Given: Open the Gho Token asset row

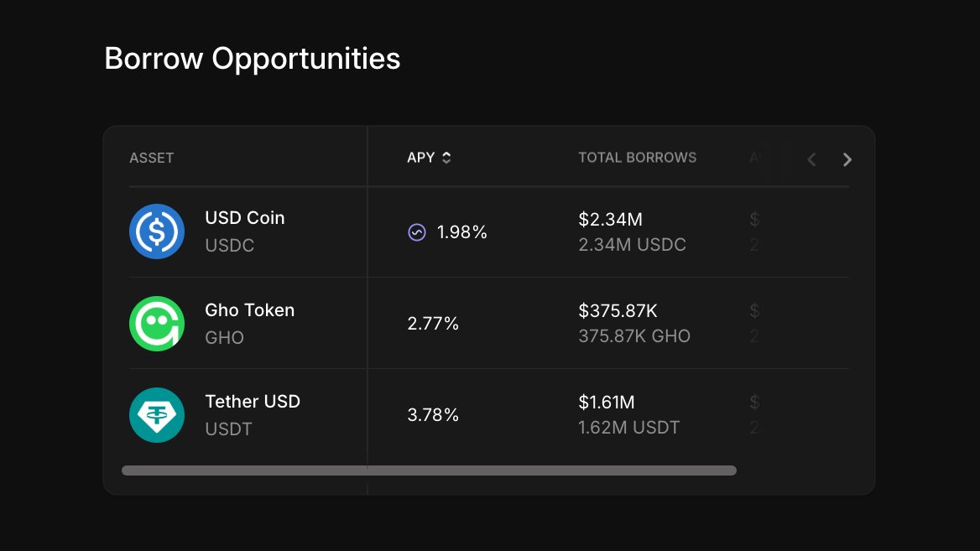Looking at the screenshot, I should [489, 323].
